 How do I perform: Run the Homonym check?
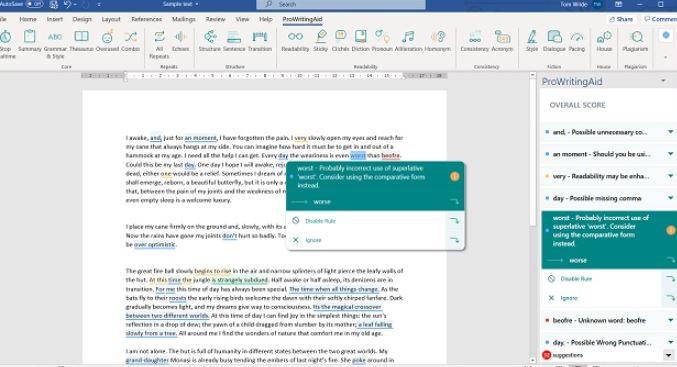437,41
